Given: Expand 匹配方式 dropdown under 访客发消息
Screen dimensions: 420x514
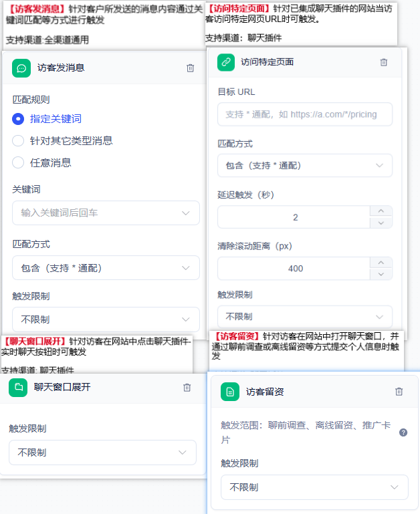Looking at the screenshot, I should pos(106,268).
